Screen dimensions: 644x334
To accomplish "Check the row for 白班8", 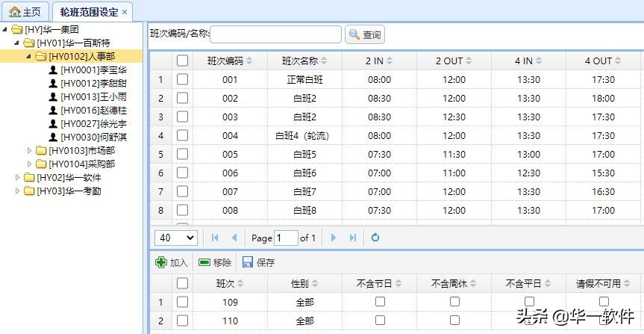I will [x=182, y=210].
